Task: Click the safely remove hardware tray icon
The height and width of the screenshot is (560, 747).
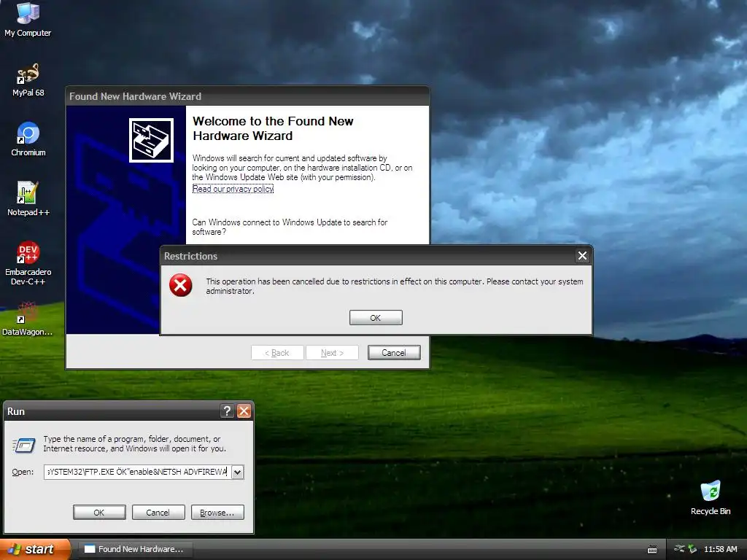Action: pos(692,549)
